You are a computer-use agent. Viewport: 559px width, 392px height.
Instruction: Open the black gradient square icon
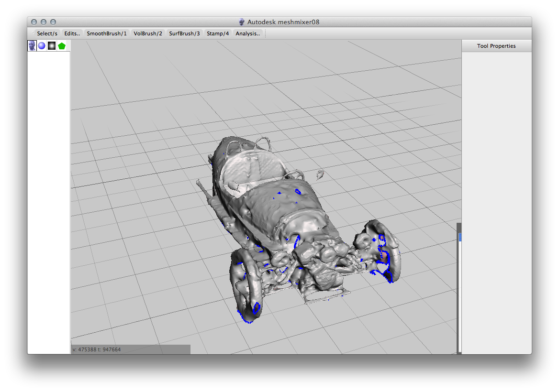point(52,46)
